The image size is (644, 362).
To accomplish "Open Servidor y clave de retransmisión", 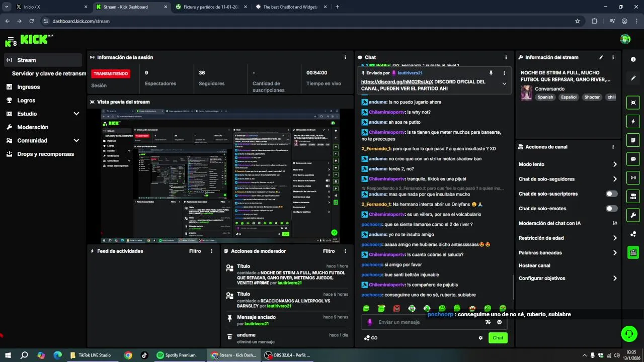I will [49, 73].
